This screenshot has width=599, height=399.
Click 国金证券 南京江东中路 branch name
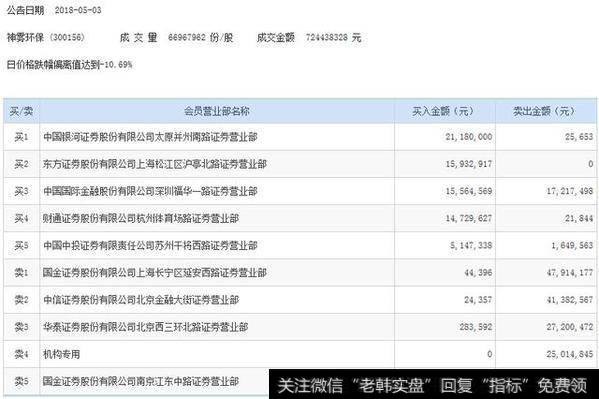tap(141, 381)
